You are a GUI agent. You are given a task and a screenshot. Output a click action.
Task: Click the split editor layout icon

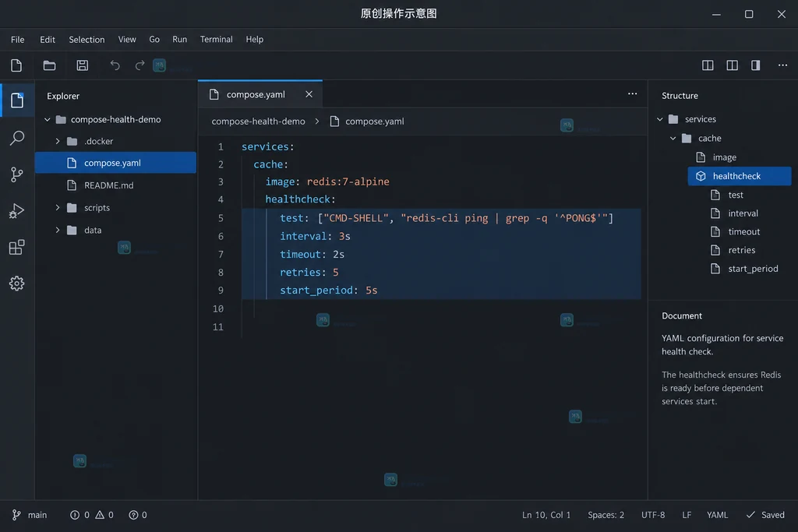coord(732,65)
